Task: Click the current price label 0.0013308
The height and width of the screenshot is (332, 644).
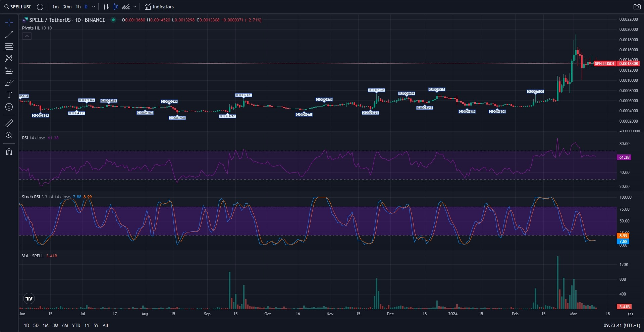Action: (x=628, y=64)
